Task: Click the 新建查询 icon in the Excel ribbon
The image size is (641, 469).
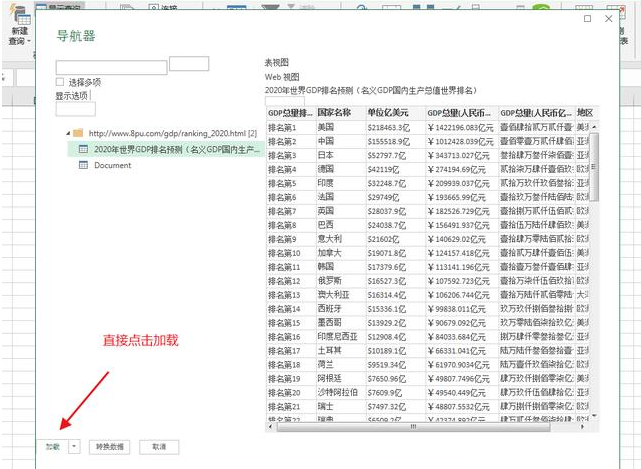Action: pos(20,16)
